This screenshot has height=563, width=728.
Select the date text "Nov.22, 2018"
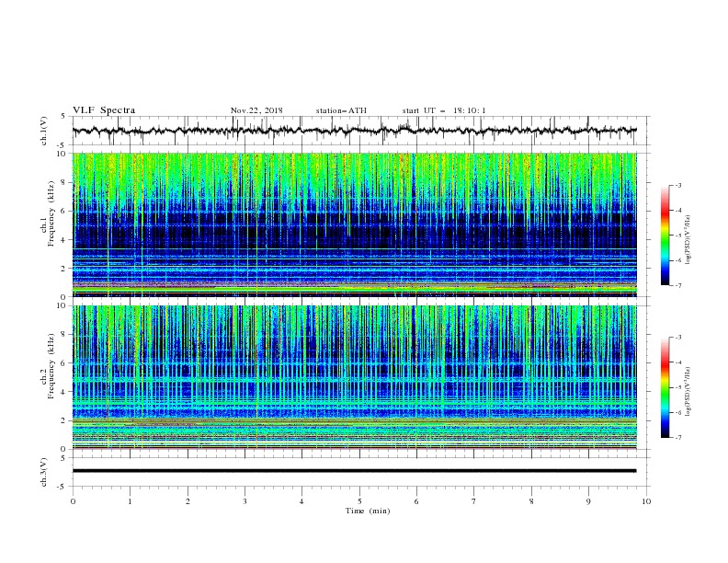pos(256,110)
